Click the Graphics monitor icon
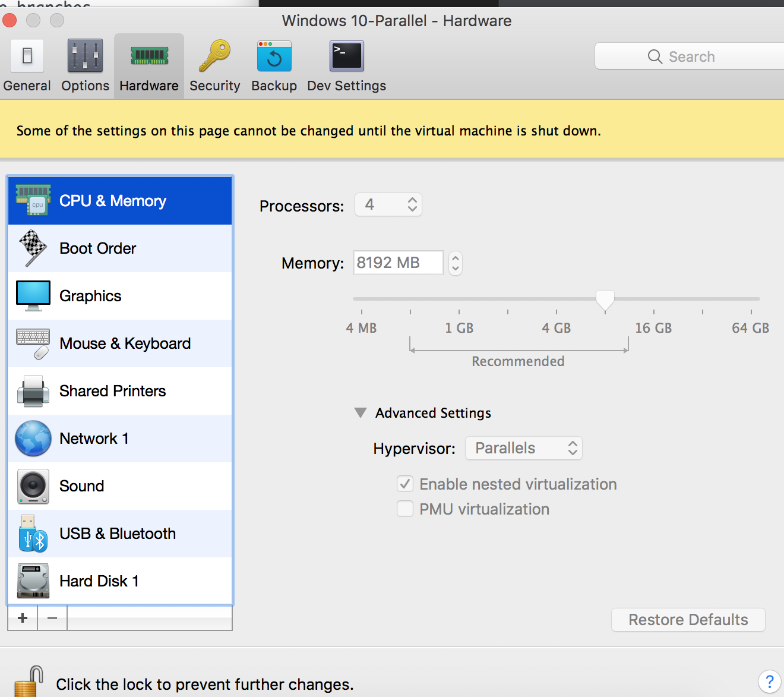 [x=33, y=295]
